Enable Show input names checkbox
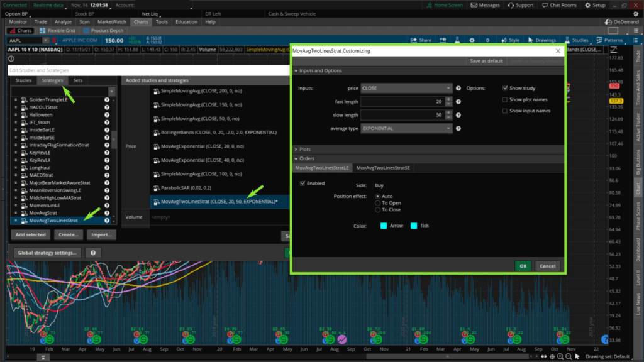This screenshot has width=644, height=362. (x=505, y=111)
